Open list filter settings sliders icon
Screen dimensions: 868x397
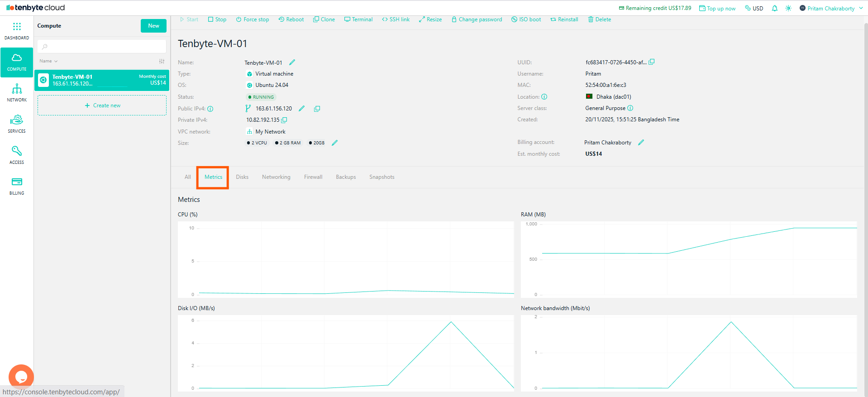click(x=162, y=61)
